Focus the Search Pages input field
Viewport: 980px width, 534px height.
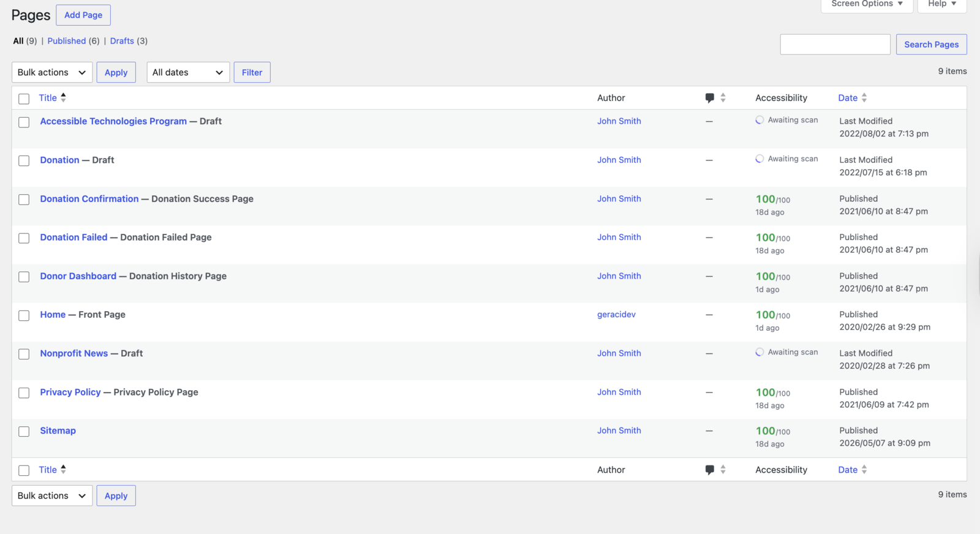point(835,44)
